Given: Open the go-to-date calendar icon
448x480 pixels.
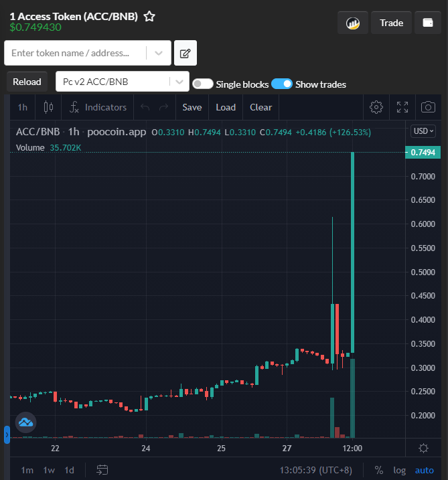Looking at the screenshot, I should tap(102, 469).
